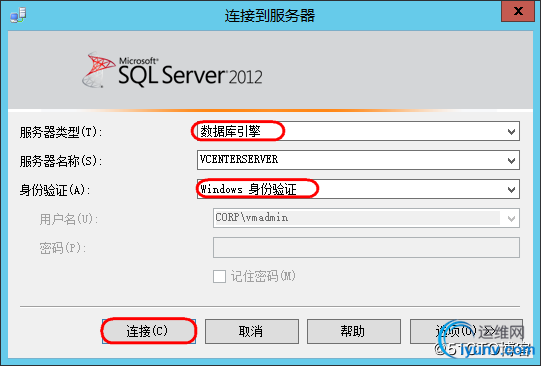Image resolution: width=541 pixels, height=366 pixels.
Task: Click the CORP\vmadmin username field
Action: coord(366,218)
